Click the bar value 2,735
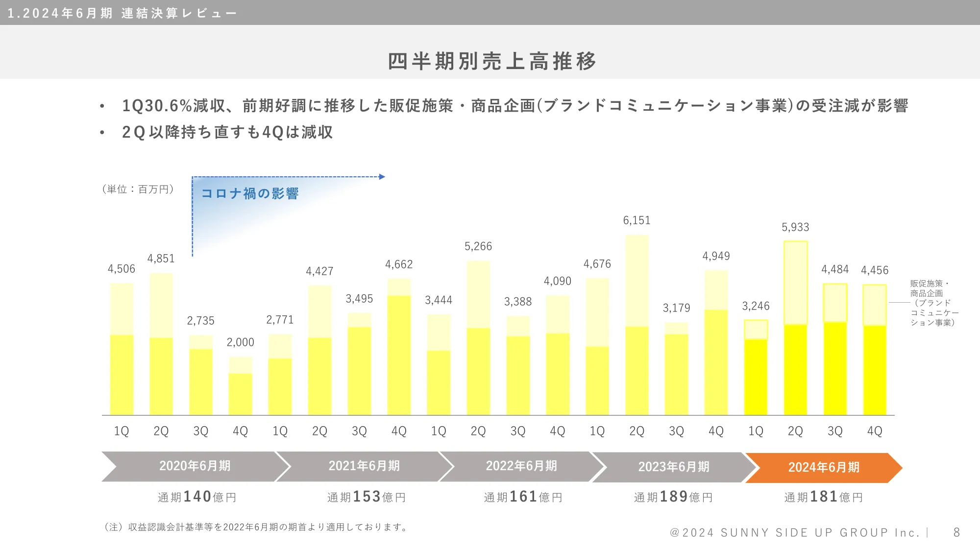This screenshot has width=980, height=551. (201, 321)
